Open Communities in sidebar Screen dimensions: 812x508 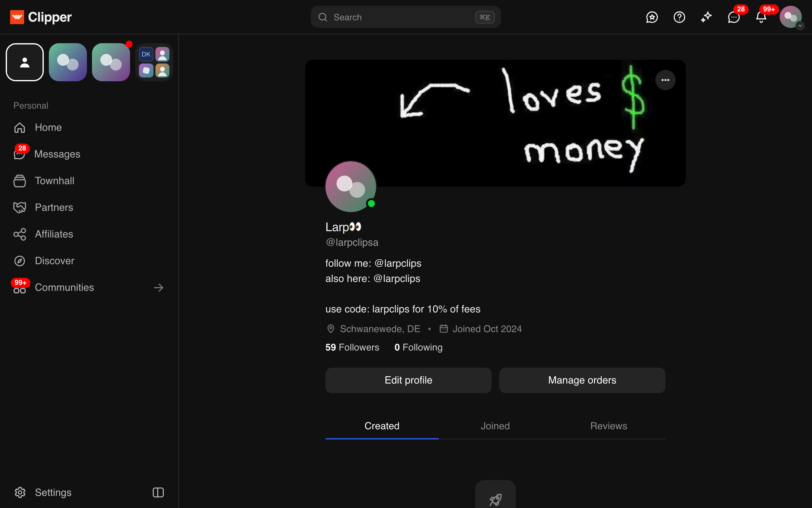tap(89, 288)
